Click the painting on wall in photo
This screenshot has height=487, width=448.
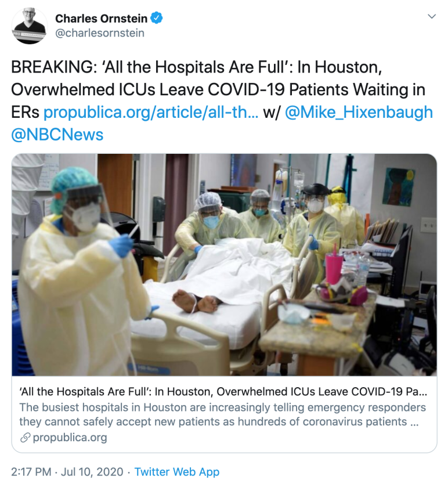(399, 186)
